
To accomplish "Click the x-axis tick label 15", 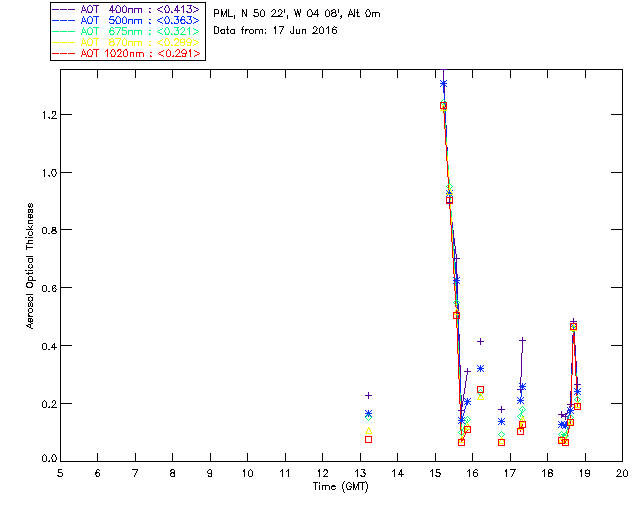I will click(435, 473).
